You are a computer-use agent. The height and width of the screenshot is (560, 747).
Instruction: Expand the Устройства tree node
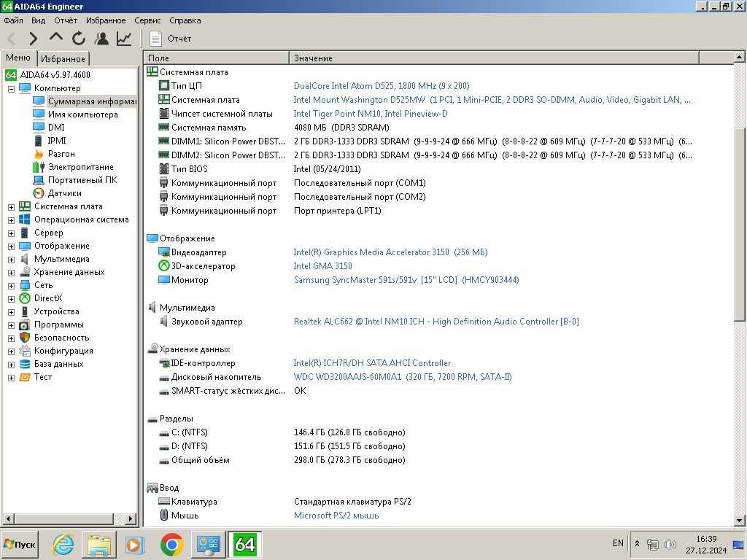coord(11,312)
